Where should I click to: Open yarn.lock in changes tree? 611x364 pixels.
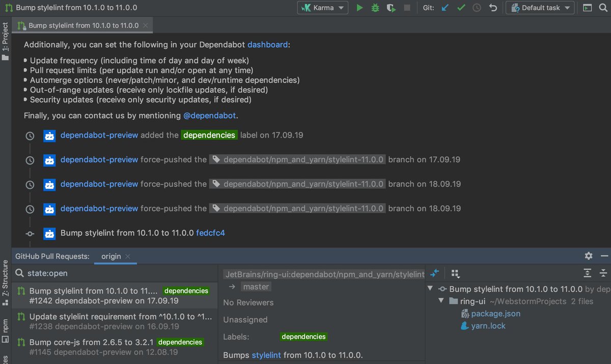[x=489, y=326]
